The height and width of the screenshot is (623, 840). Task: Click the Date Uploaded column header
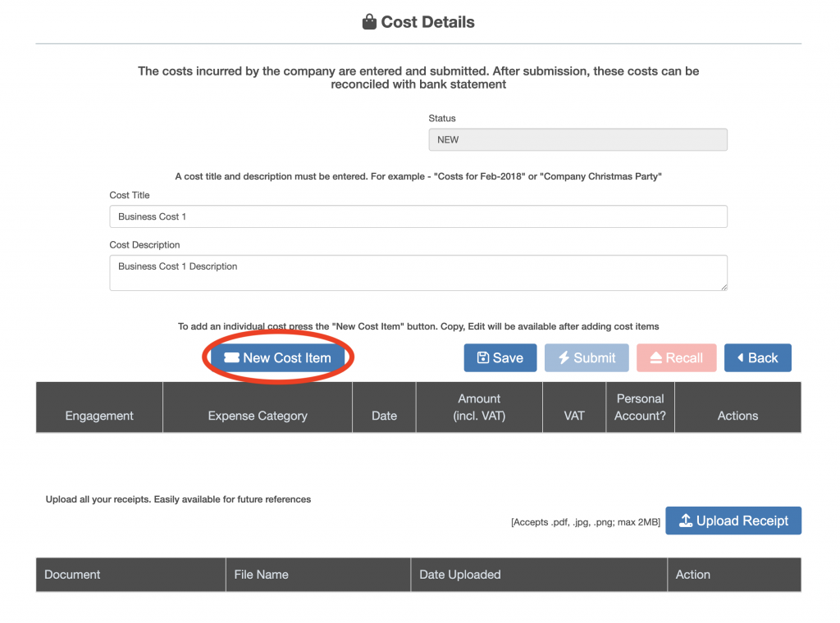point(459,575)
